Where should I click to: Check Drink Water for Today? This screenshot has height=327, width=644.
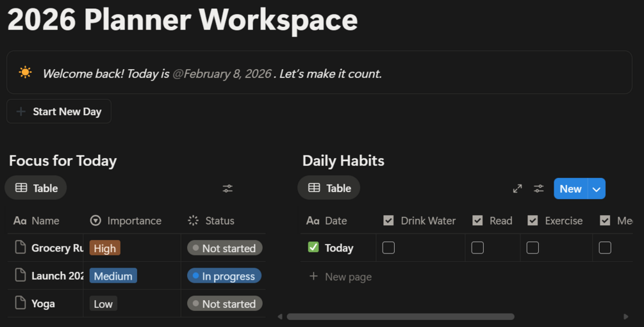click(388, 248)
